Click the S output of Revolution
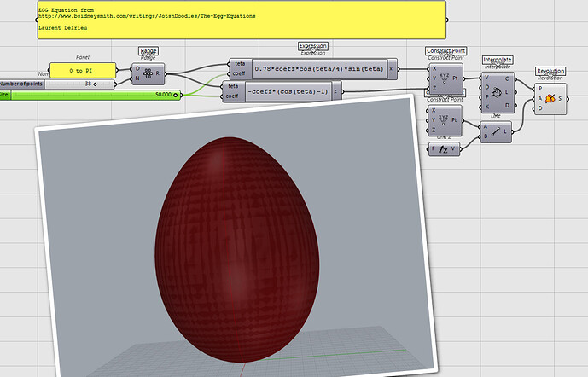588x377 pixels. click(560, 99)
